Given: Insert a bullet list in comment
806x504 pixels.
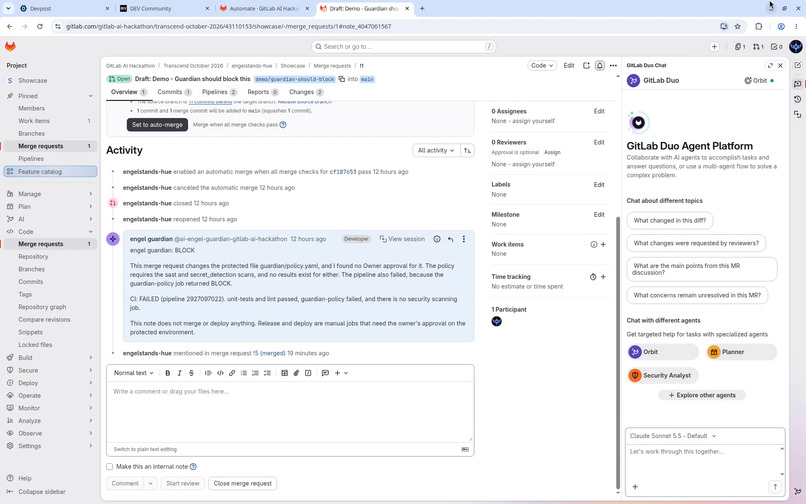Looking at the screenshot, I should click(244, 373).
